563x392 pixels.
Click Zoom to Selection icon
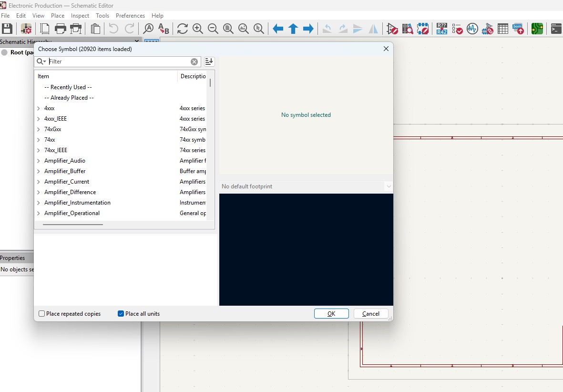(x=259, y=29)
